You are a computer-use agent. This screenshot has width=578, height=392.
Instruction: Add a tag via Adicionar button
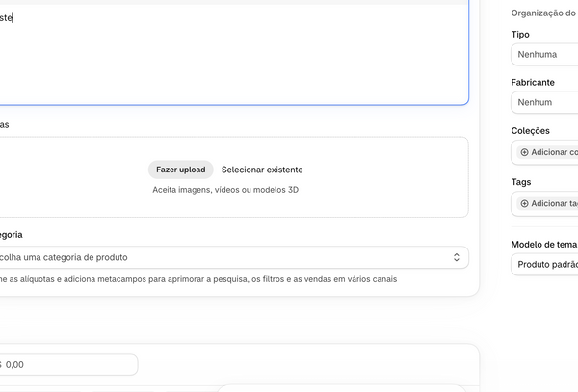548,203
